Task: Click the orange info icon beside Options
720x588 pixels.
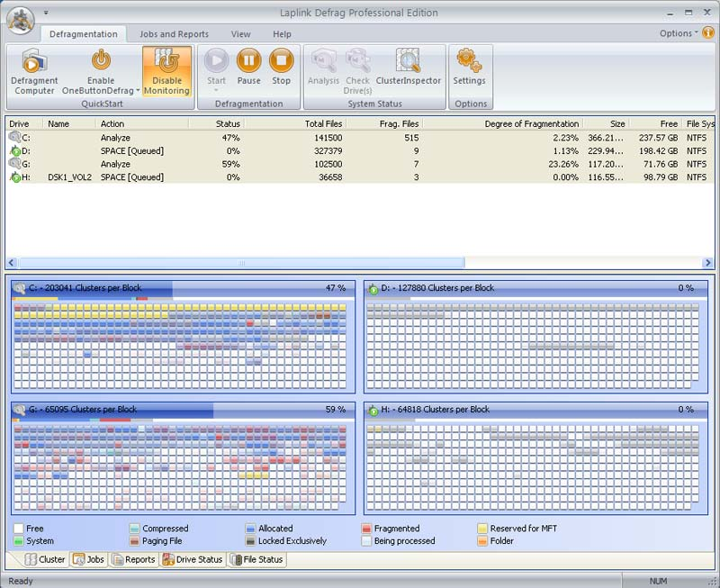Action: pos(708,32)
